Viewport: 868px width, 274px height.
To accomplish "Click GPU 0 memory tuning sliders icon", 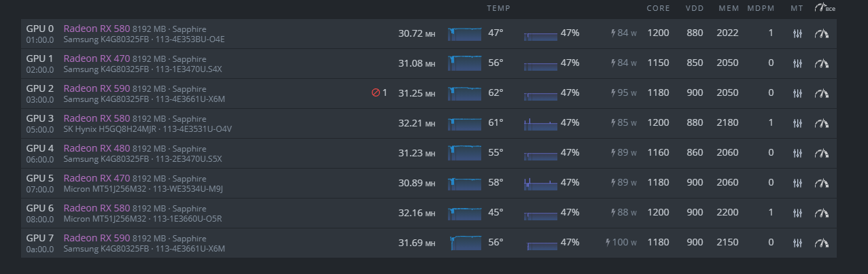I will 798,33.
